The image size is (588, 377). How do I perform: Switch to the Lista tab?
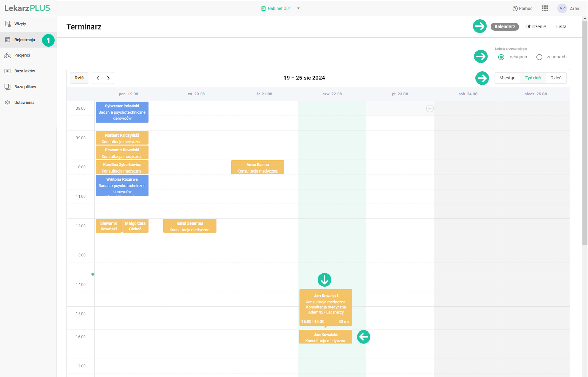(x=561, y=26)
